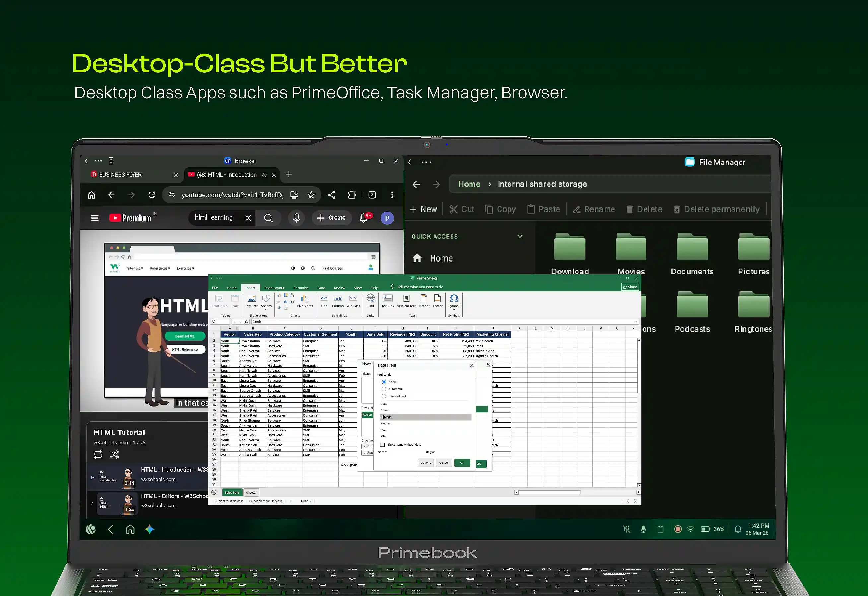The height and width of the screenshot is (596, 868).
Task: Click the sheet vertical scrollbar thumb
Action: click(x=639, y=367)
